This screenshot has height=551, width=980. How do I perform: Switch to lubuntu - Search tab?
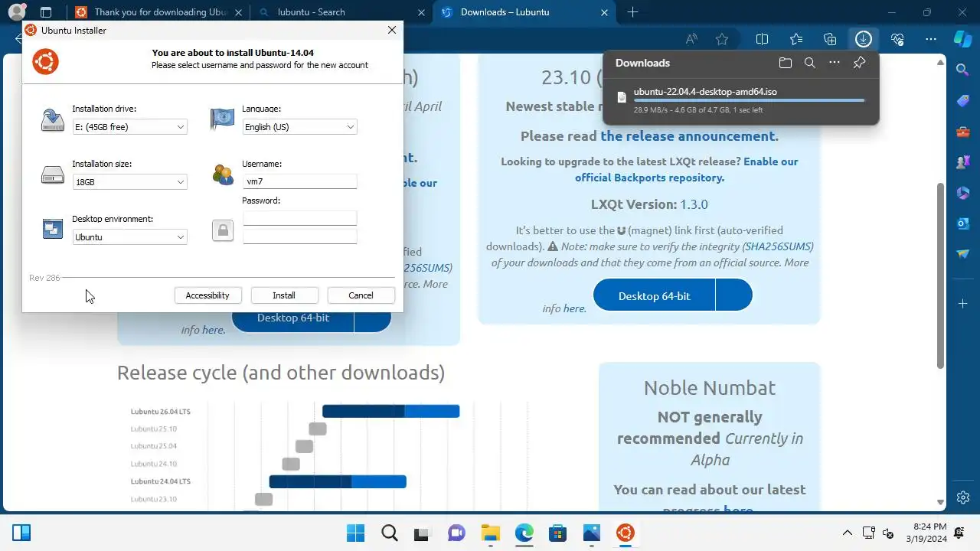point(341,12)
